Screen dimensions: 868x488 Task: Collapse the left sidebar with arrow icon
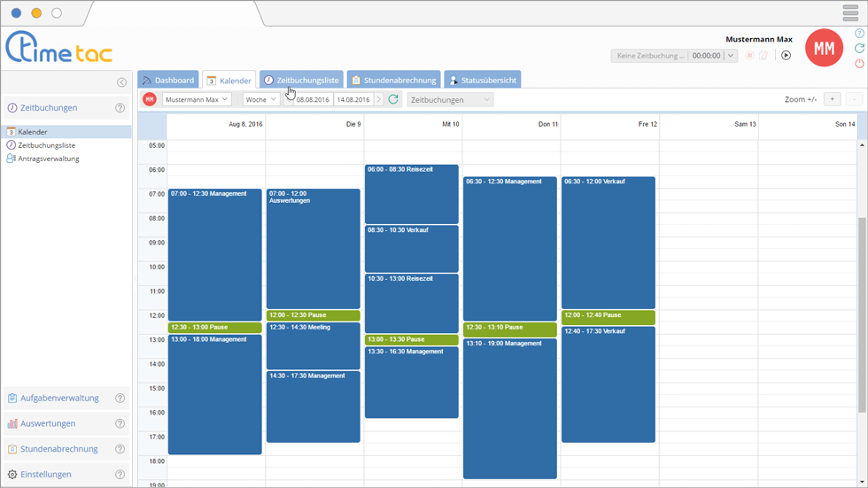(121, 82)
